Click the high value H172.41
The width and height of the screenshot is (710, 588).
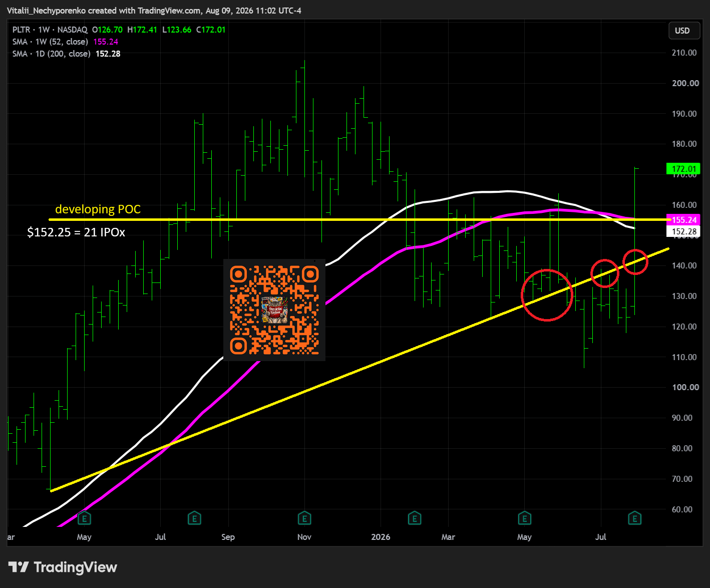(x=142, y=30)
